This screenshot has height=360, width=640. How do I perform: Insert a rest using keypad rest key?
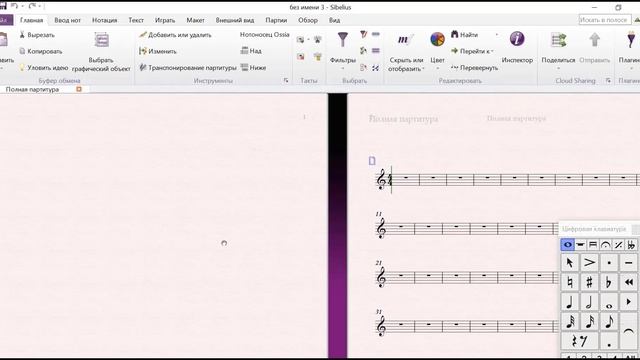point(579,341)
